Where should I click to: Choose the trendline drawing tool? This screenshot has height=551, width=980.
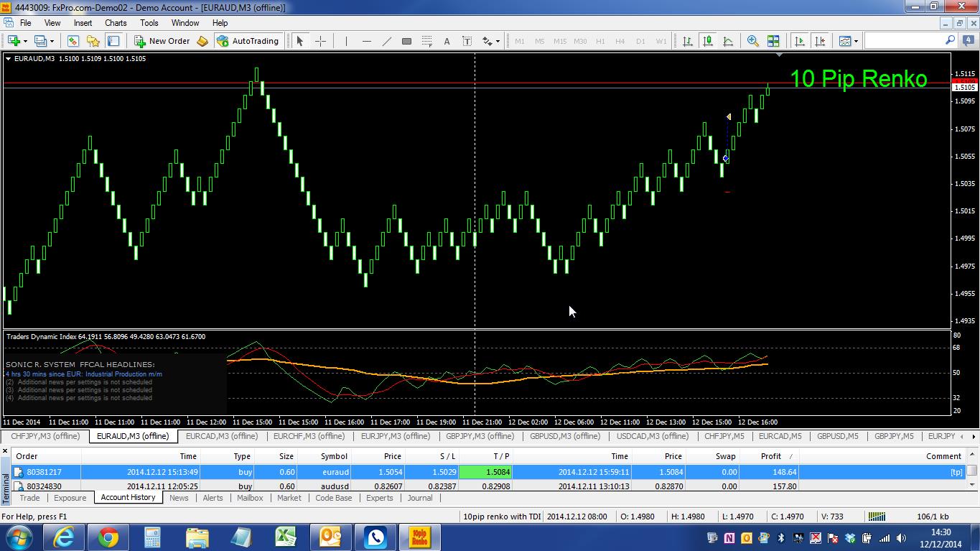pos(386,41)
